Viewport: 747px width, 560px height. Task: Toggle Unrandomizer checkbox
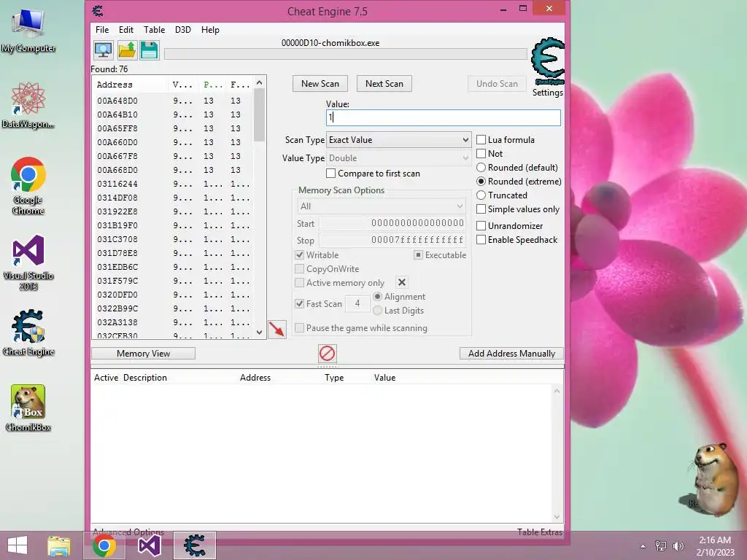tap(481, 226)
